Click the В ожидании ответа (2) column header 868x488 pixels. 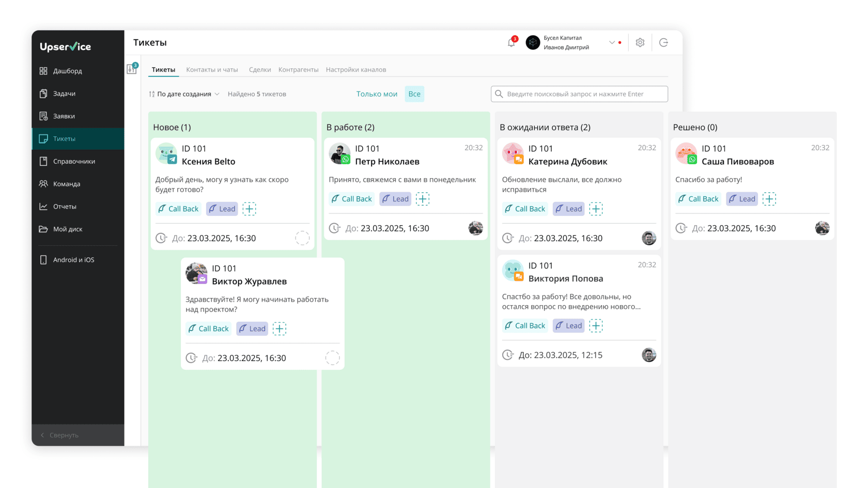point(545,128)
